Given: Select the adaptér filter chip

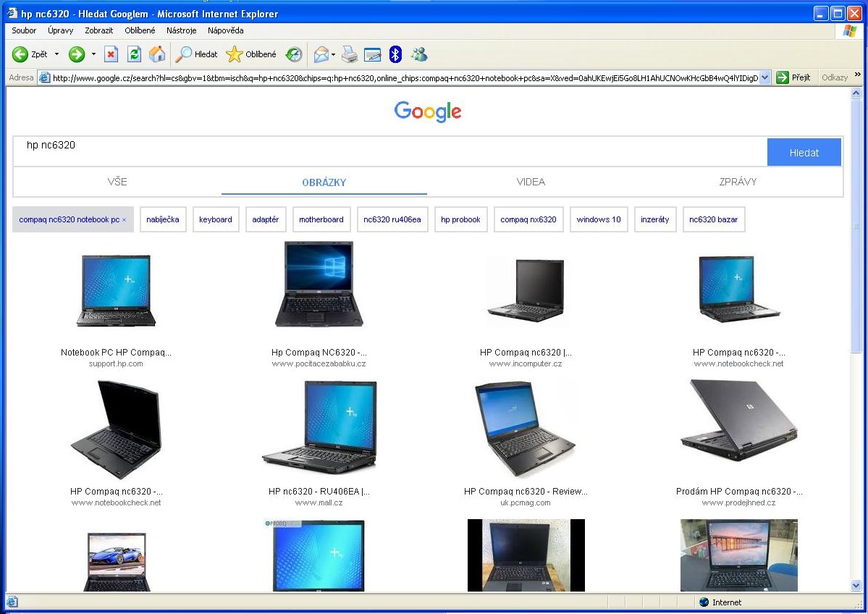Looking at the screenshot, I should pos(265,219).
